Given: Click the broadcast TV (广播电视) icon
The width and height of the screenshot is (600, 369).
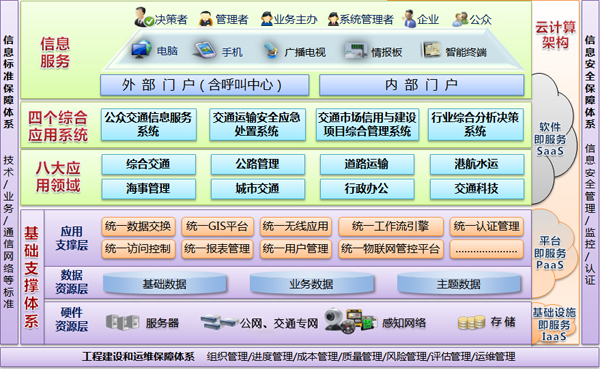Looking at the screenshot, I should (271, 51).
